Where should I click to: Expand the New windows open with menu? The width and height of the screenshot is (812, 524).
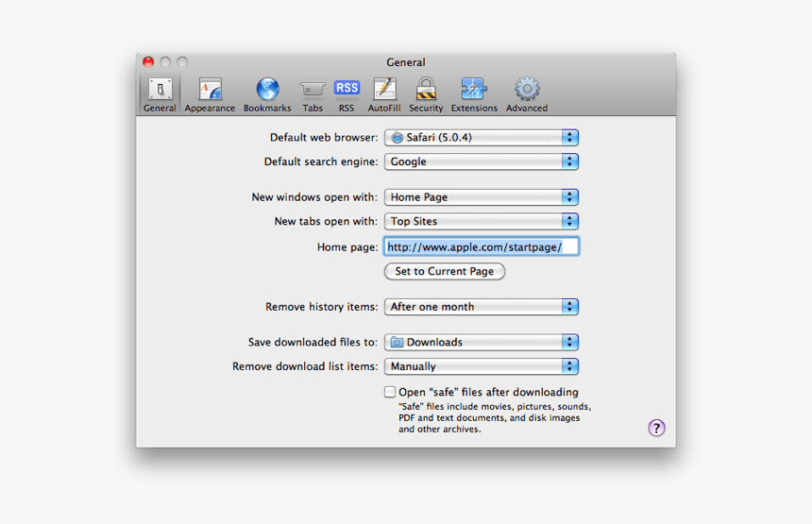[482, 197]
